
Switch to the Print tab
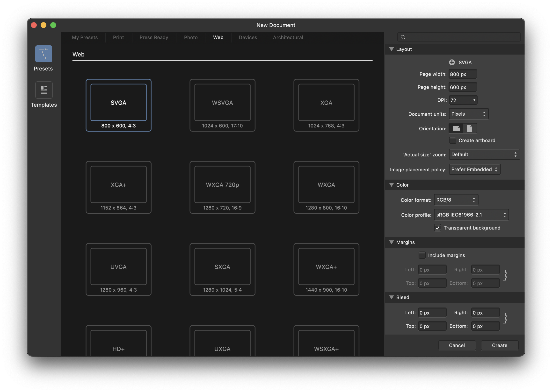point(118,37)
